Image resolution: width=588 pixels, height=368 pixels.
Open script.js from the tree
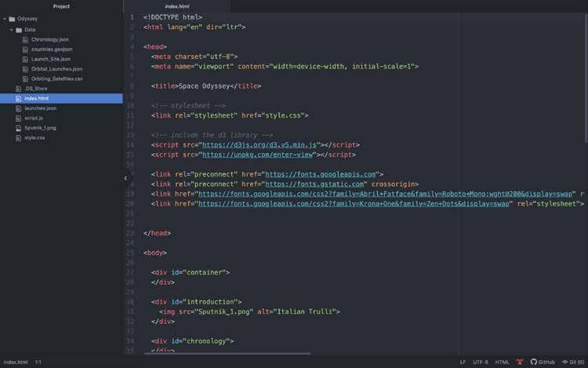click(34, 118)
